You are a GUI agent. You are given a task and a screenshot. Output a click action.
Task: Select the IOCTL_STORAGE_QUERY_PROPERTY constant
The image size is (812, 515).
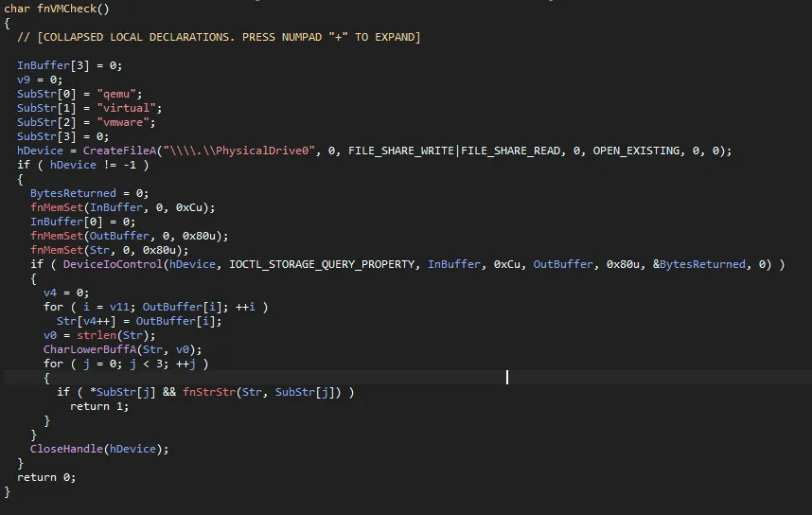(325, 264)
